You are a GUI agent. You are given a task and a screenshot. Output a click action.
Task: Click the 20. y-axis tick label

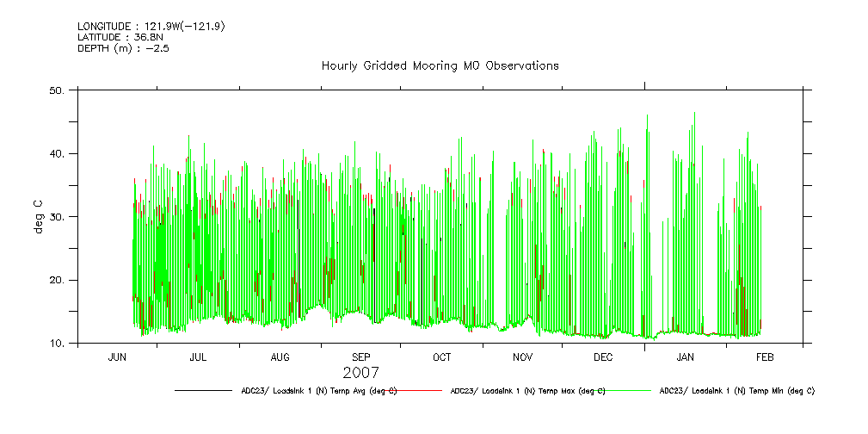tap(58, 280)
